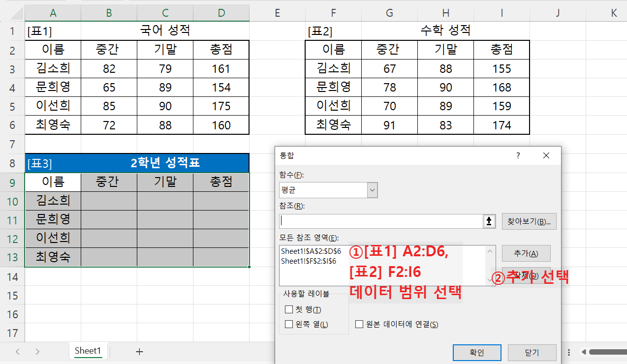Click the next sheet navigation arrow
627x364 pixels.
[x=37, y=351]
